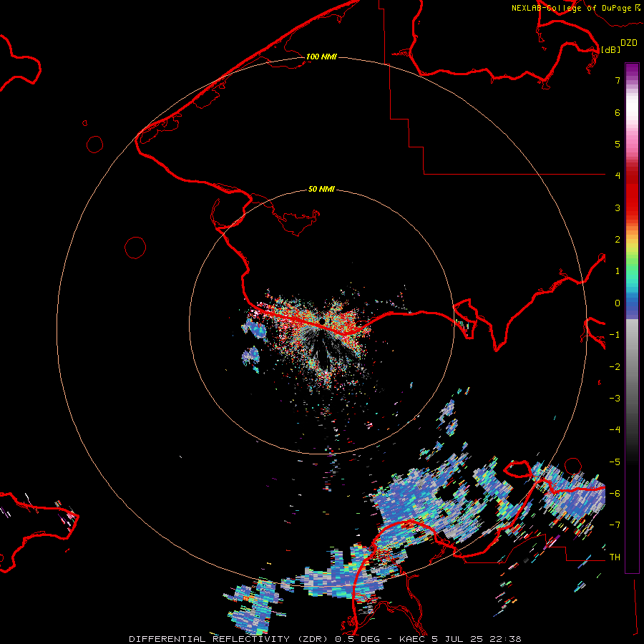Click the TH threshold label on the scale
644x644 pixels.
click(615, 557)
